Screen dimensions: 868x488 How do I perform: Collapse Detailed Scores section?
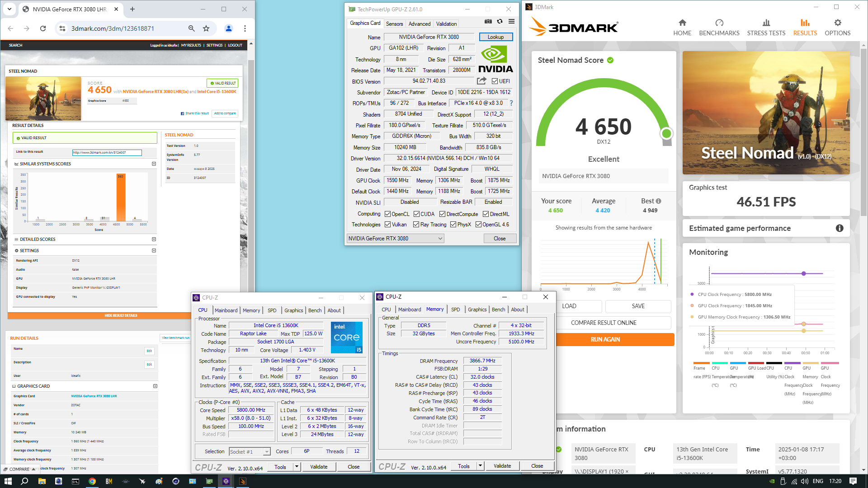click(154, 239)
